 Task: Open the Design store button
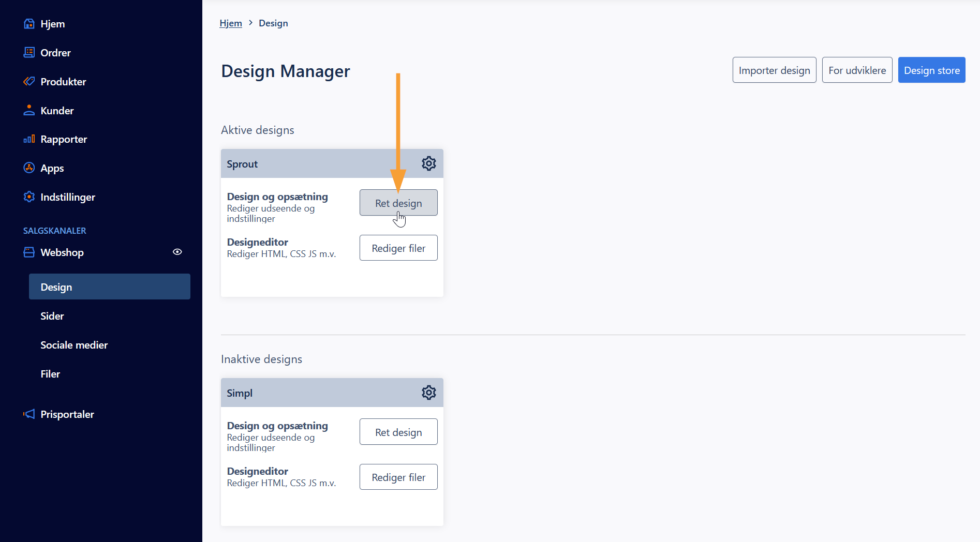931,70
